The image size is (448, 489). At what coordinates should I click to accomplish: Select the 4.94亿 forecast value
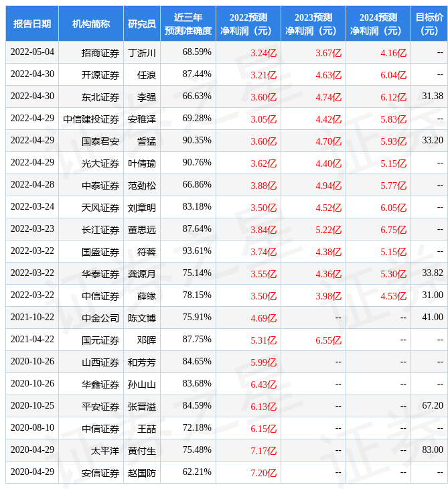(x=328, y=186)
